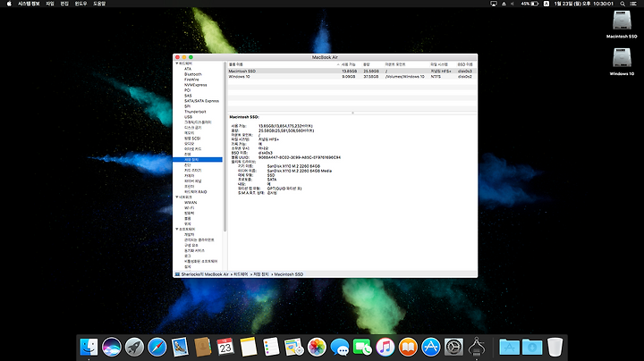Screen dimensions: 644x361
Task: Select 하드웨어 RAID sidebar entry
Action: click(196, 191)
